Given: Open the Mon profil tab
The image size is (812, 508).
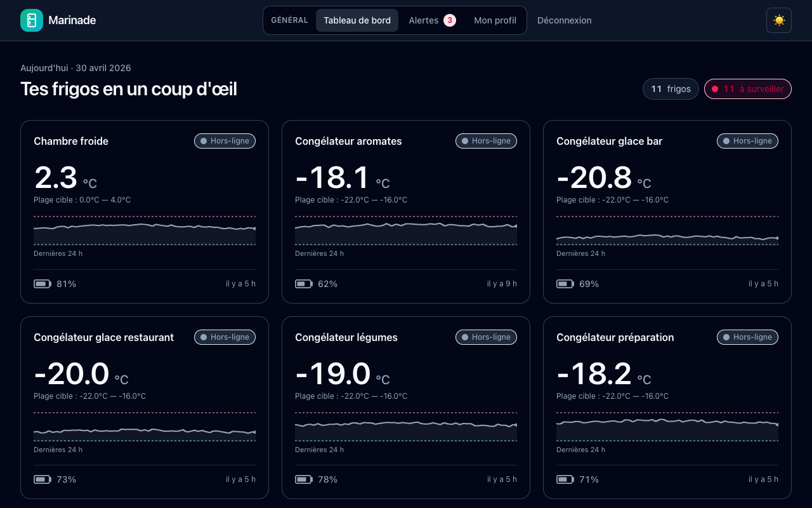Looking at the screenshot, I should (495, 20).
